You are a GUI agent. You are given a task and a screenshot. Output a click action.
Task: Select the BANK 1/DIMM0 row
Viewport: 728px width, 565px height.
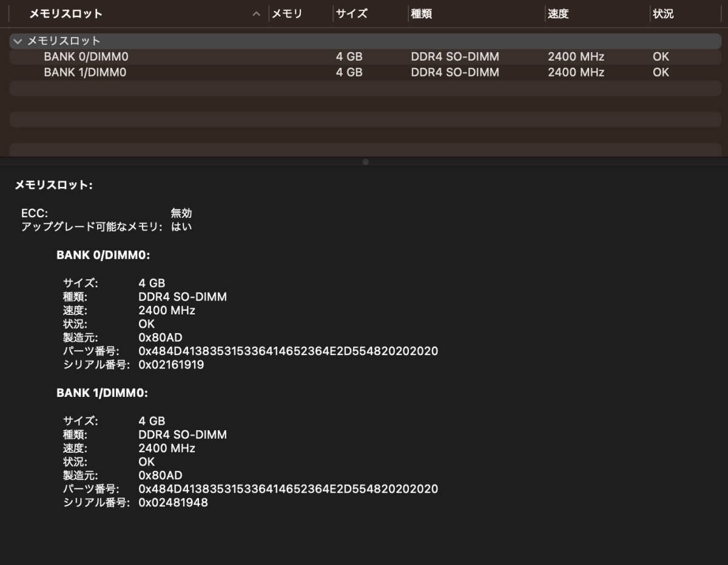[x=365, y=72]
